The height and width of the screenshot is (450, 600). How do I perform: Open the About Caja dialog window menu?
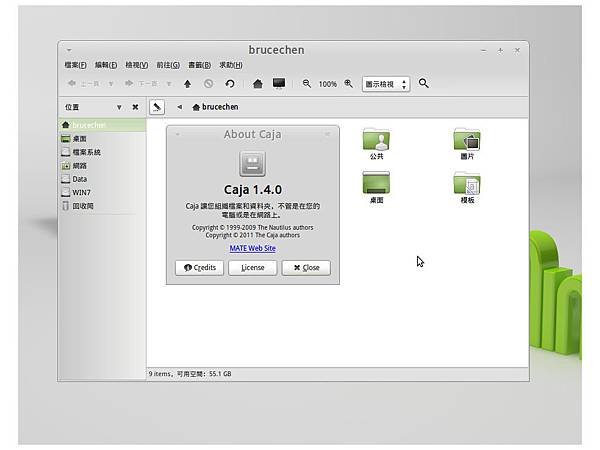pyautogui.click(x=177, y=134)
